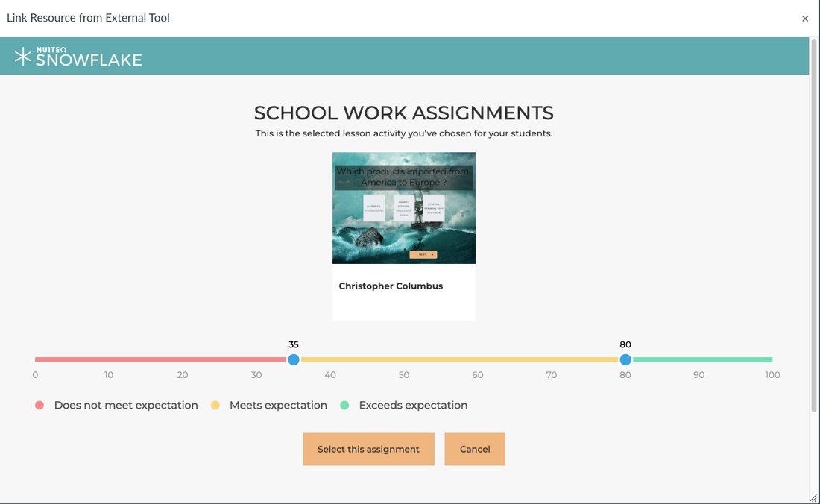Viewport: 820px width, 504px height.
Task: Click the yellow "Meets expectation" dot
Action: (x=215, y=404)
